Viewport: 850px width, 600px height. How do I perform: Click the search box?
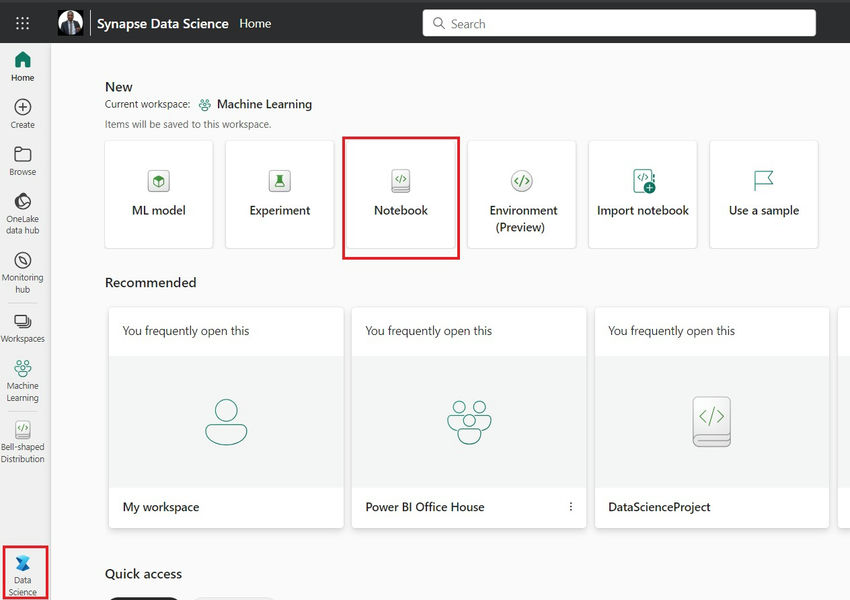coord(619,23)
